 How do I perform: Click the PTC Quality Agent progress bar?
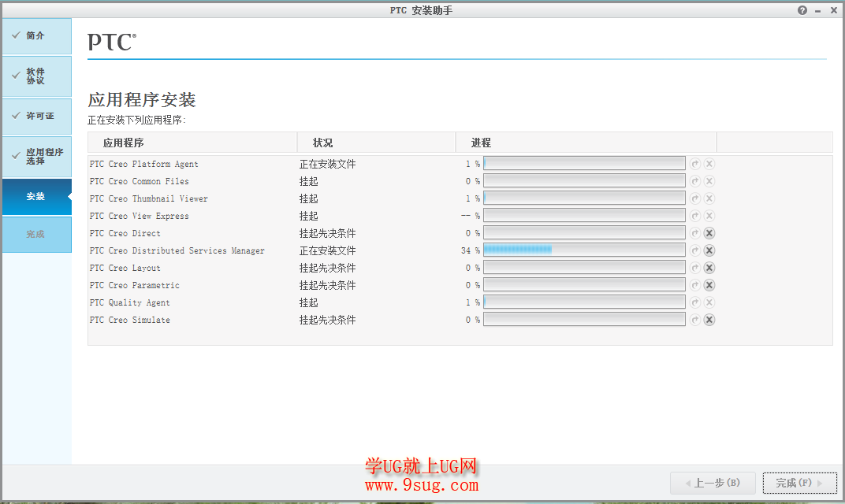[x=584, y=302]
